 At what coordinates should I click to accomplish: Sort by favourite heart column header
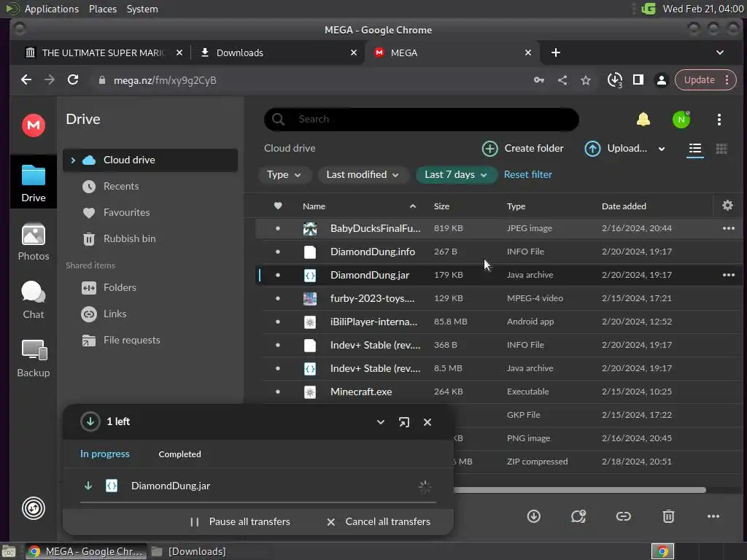[x=278, y=206]
